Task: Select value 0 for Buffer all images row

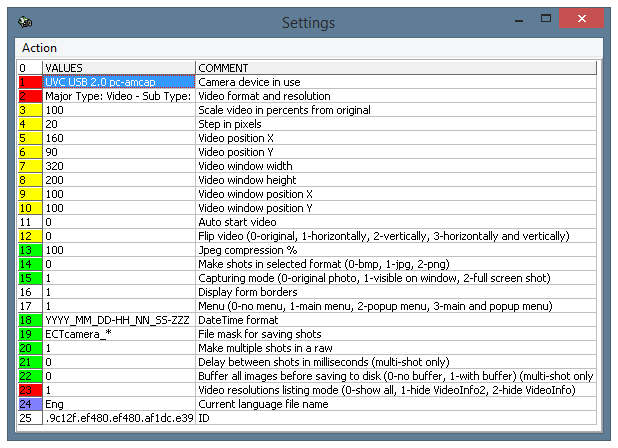Action: click(119, 376)
